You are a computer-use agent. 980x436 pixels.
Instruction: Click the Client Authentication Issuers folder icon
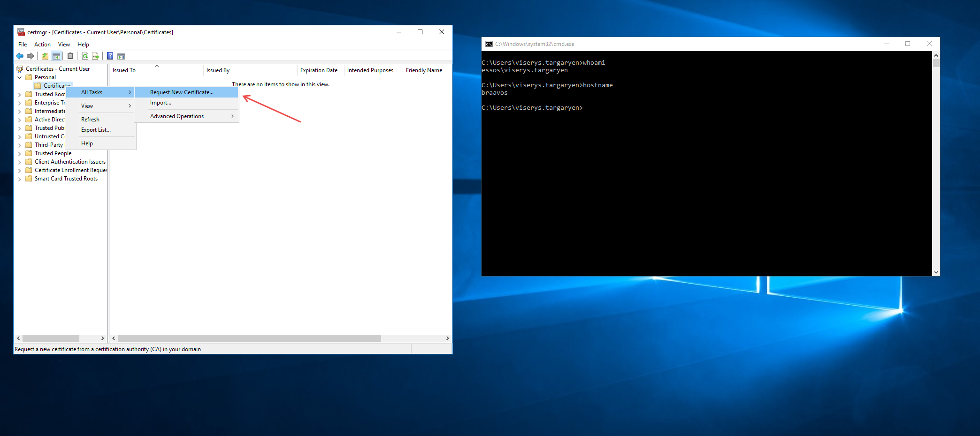[x=29, y=162]
